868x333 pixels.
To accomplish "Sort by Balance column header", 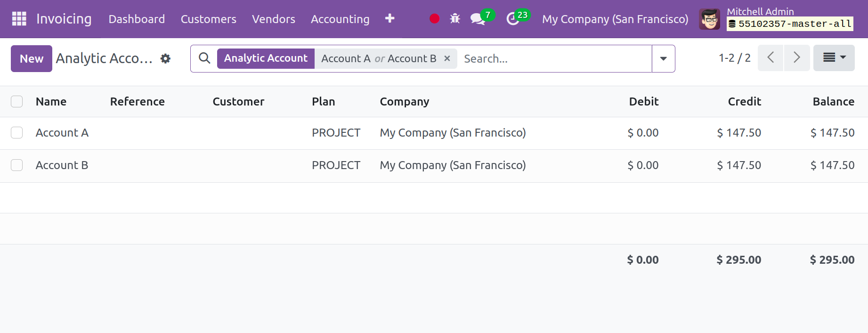I will 834,102.
